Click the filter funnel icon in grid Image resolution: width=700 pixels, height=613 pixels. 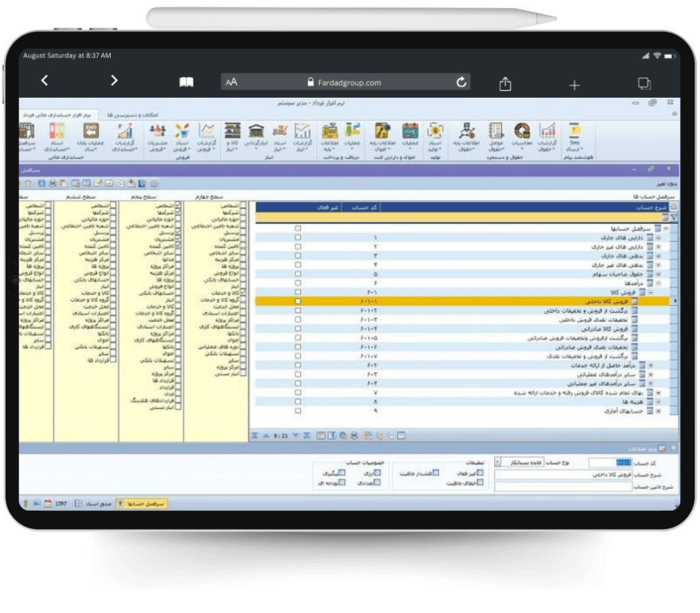[674, 217]
